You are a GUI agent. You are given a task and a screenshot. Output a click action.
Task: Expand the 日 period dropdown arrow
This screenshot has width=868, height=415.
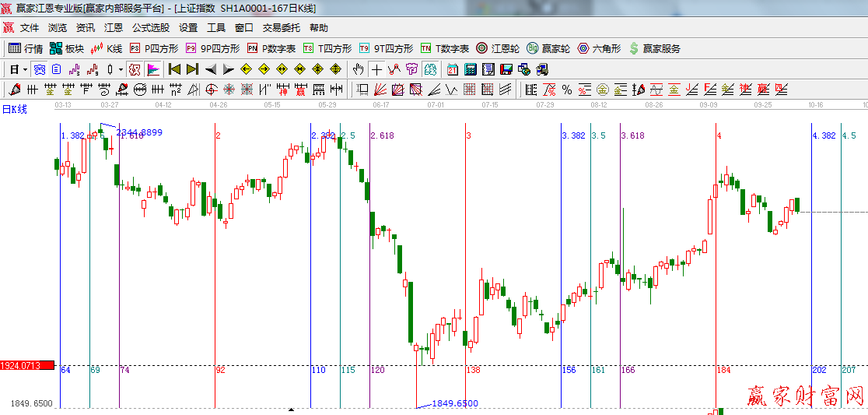25,69
